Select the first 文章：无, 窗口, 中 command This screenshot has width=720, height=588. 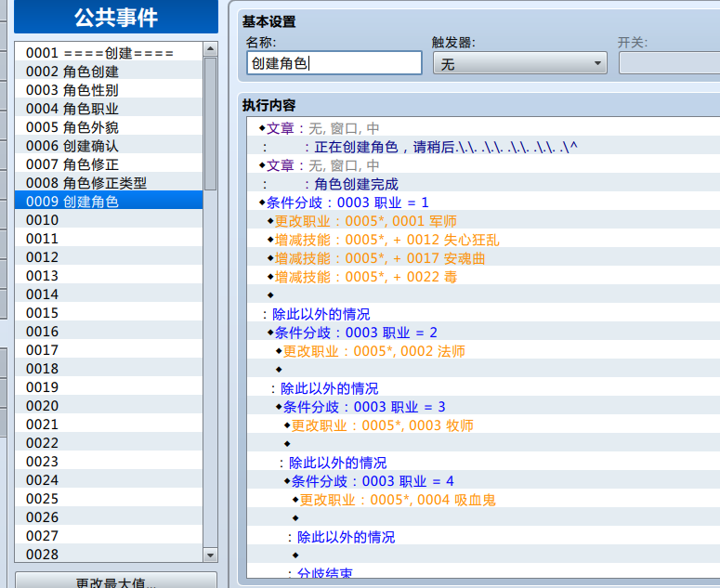(483, 128)
